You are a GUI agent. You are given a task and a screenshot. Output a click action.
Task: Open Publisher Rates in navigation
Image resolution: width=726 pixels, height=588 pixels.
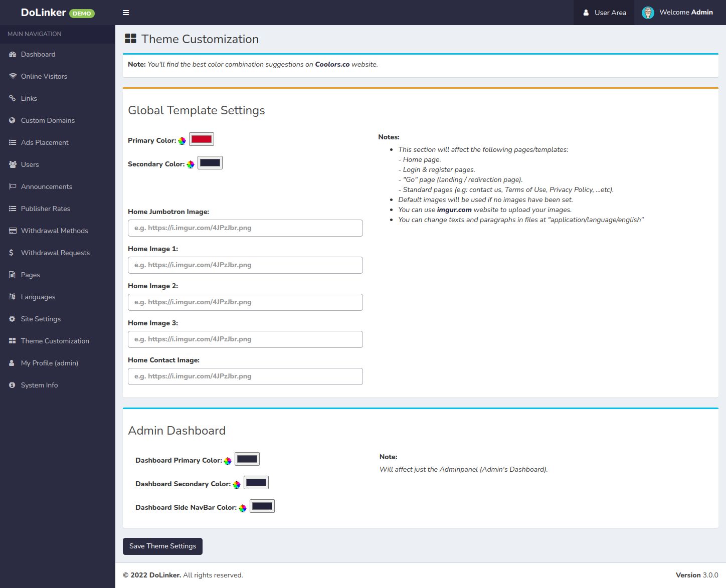[58, 209]
